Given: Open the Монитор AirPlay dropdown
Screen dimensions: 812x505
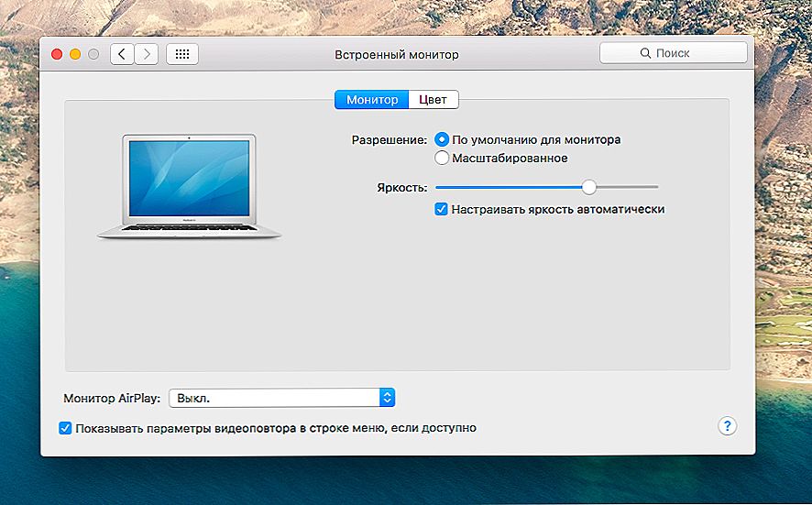Looking at the screenshot, I should pos(281,398).
